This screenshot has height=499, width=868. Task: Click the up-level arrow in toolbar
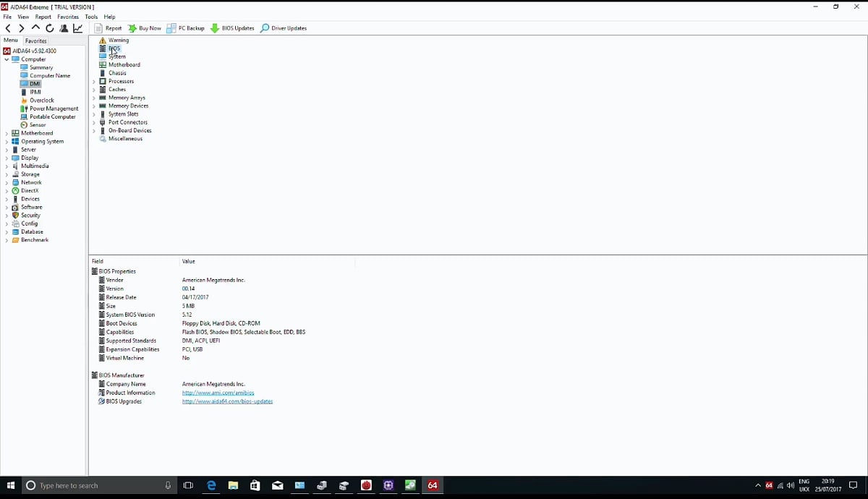[x=35, y=28]
